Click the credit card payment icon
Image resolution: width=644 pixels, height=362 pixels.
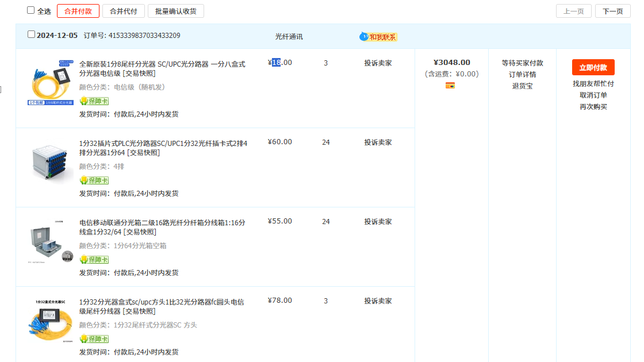[x=450, y=86]
